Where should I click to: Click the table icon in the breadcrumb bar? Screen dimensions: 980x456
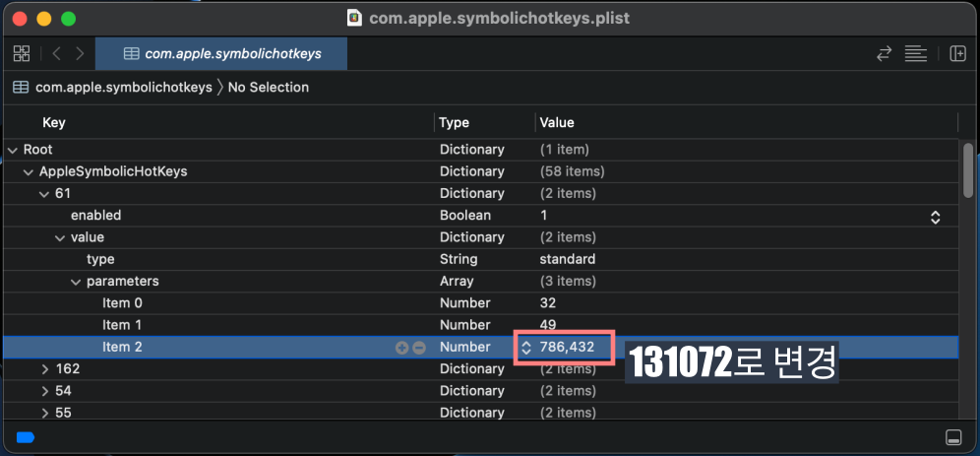[21, 87]
